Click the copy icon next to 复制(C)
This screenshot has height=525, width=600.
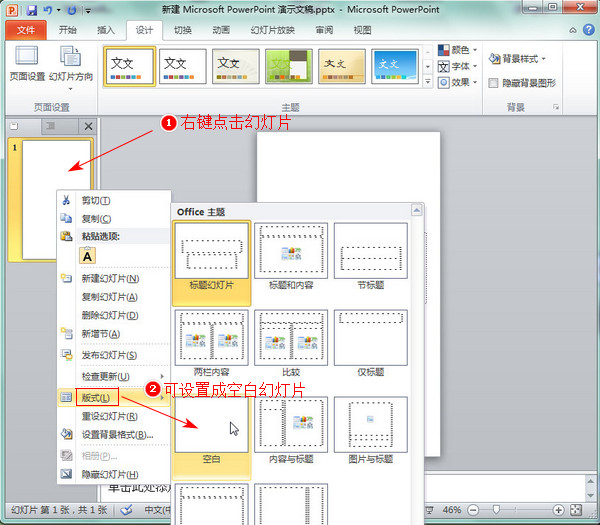point(66,218)
